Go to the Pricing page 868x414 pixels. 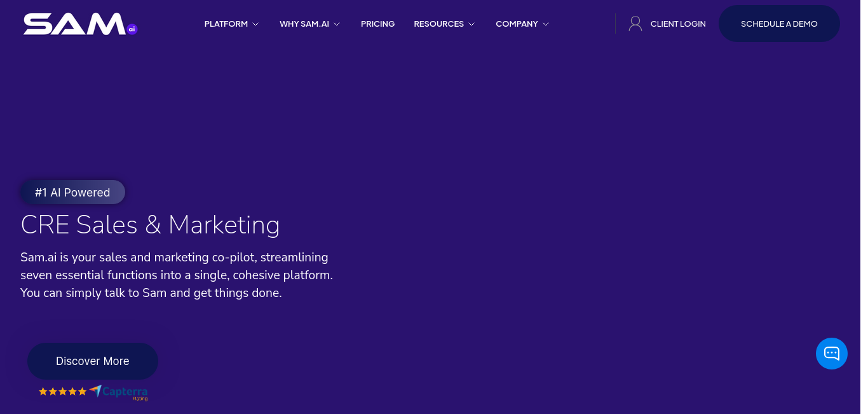coord(378,24)
